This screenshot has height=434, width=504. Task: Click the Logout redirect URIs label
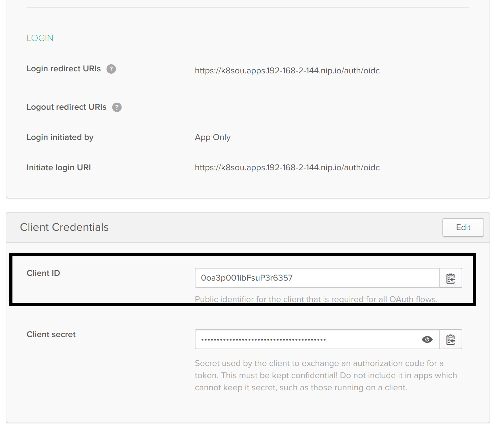(x=66, y=107)
